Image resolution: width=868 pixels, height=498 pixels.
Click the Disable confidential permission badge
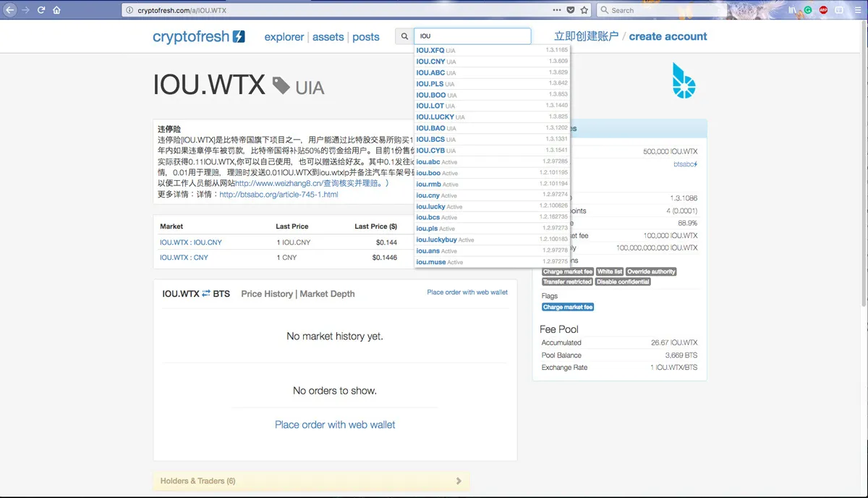pos(623,282)
